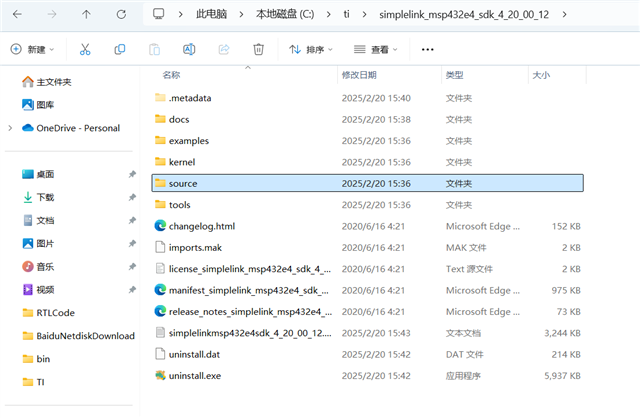The image size is (640, 418).
Task: Click the ti breadcrumb segment
Action: click(x=347, y=14)
